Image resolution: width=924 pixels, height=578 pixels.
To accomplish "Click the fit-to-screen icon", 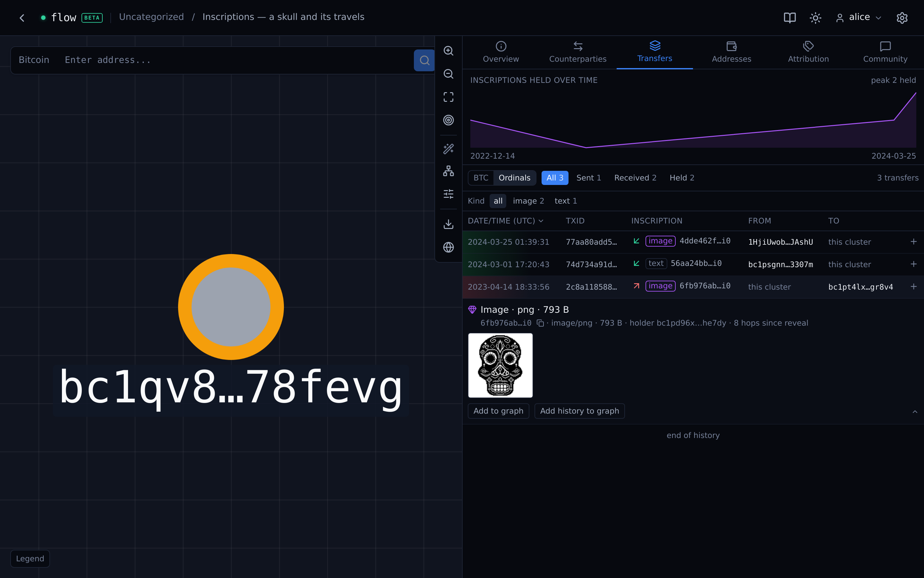I will 448,97.
